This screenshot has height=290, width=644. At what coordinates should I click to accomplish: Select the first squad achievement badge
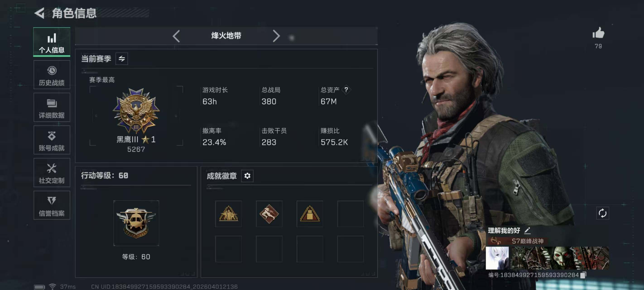point(228,214)
